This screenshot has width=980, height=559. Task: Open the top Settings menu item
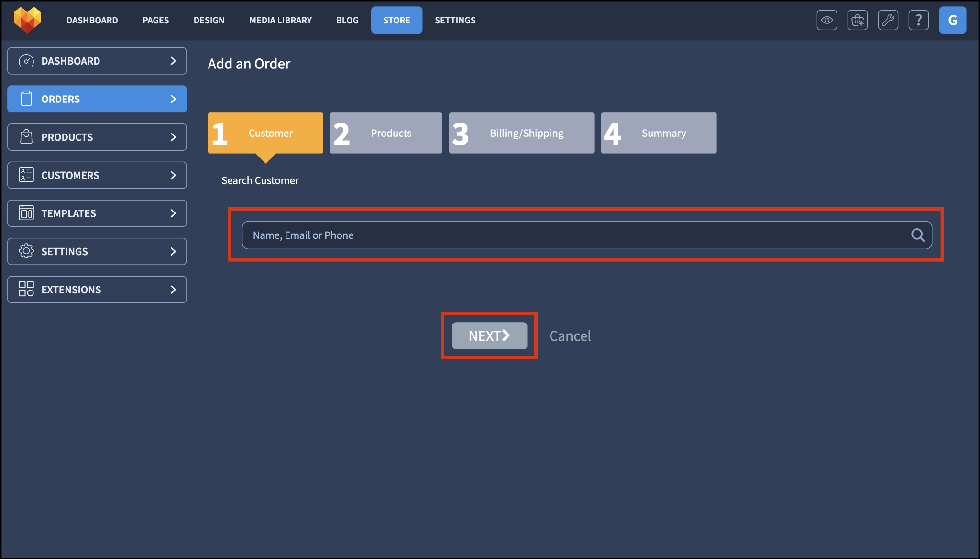click(455, 20)
